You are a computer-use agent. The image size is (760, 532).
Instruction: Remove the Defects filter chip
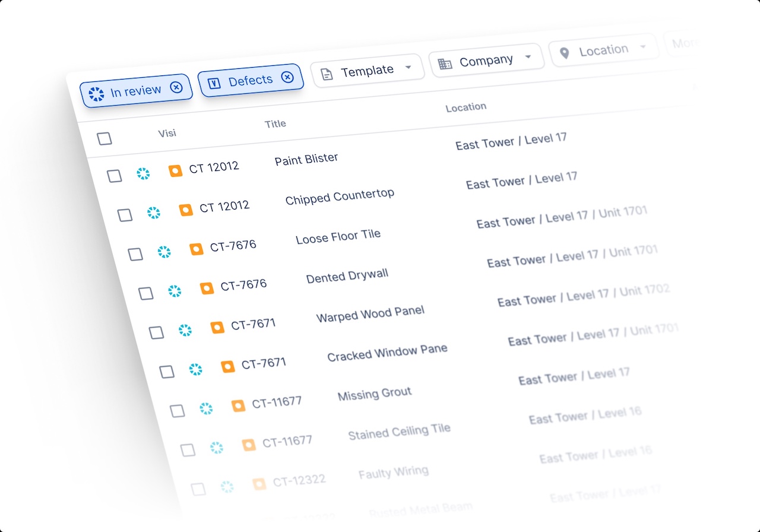coord(287,77)
